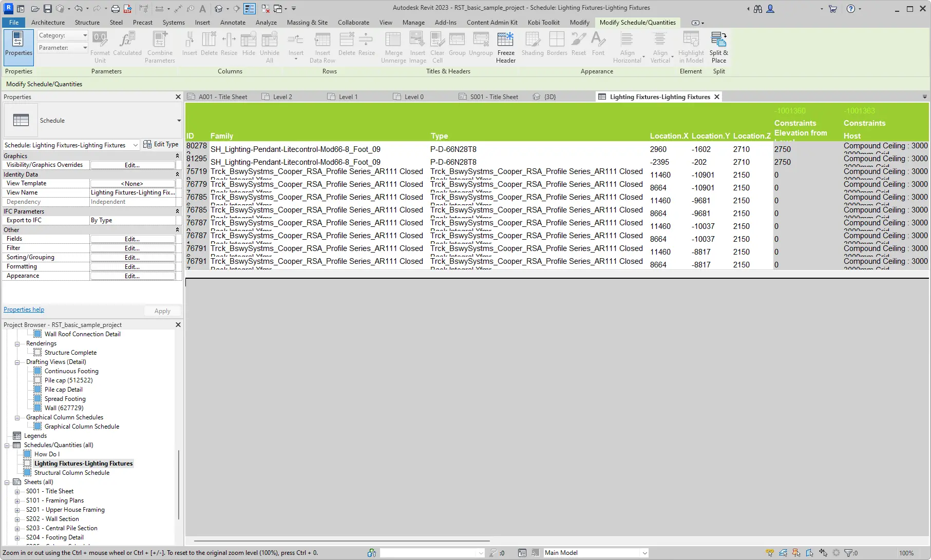Viewport: 931px width, 560px height.
Task: Click the Clear Cell icon
Action: click(437, 46)
